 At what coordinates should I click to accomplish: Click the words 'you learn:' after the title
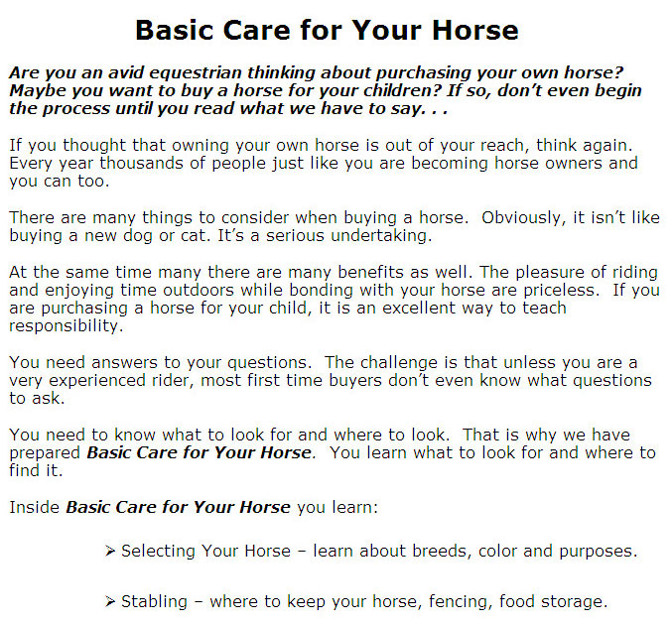tap(337, 508)
